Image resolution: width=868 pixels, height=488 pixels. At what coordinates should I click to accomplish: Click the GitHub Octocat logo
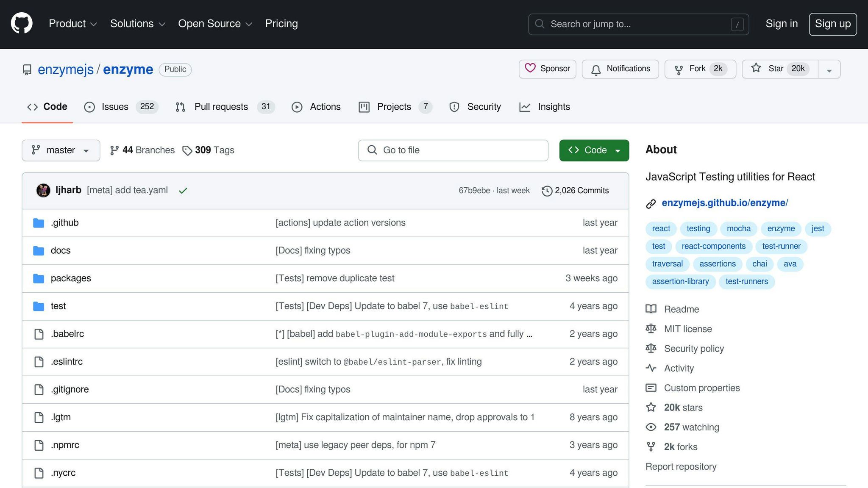point(22,23)
